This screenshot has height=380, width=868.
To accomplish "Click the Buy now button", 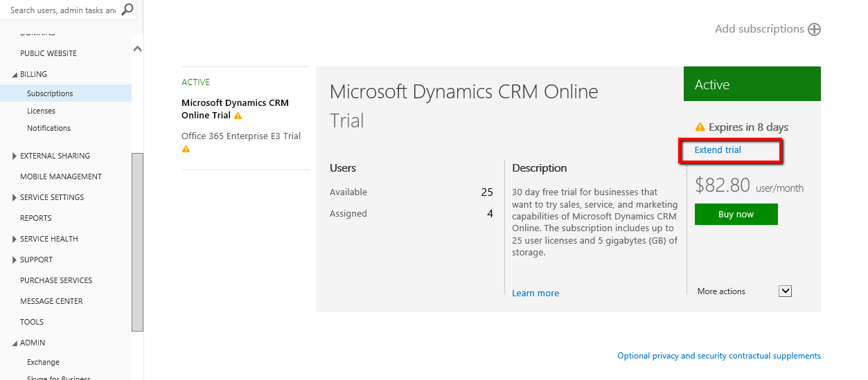I will [x=736, y=215].
